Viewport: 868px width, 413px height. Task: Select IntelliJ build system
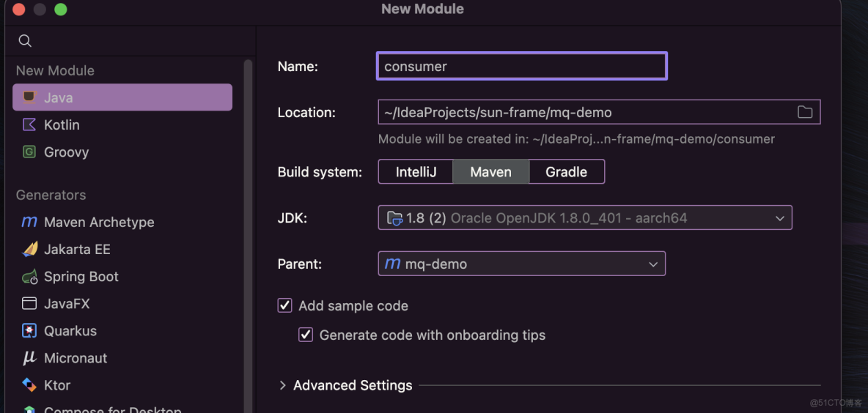(x=416, y=172)
